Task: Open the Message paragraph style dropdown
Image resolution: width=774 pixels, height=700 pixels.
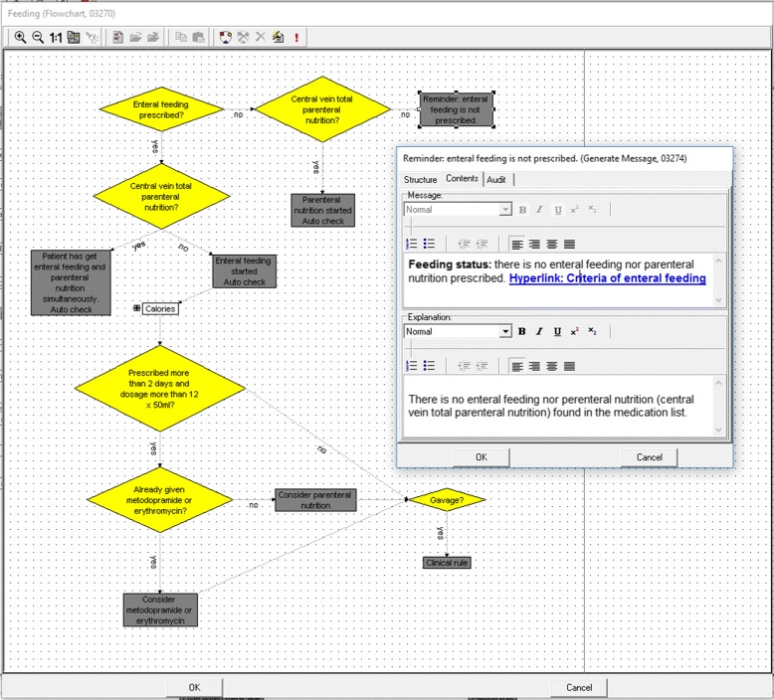Action: pos(505,210)
